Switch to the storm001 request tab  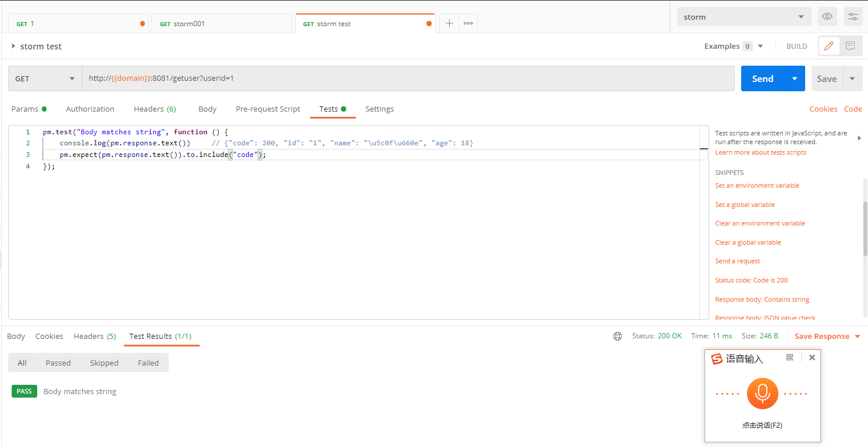click(x=222, y=24)
